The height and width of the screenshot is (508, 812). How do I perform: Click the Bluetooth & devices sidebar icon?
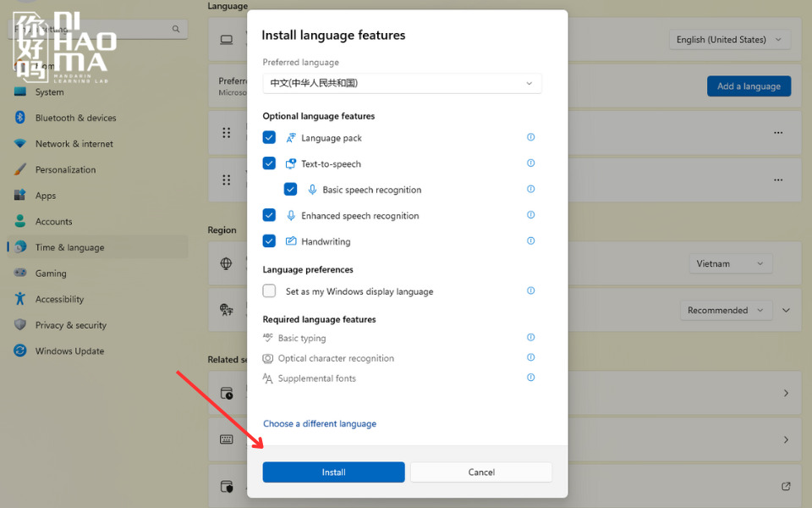(20, 119)
